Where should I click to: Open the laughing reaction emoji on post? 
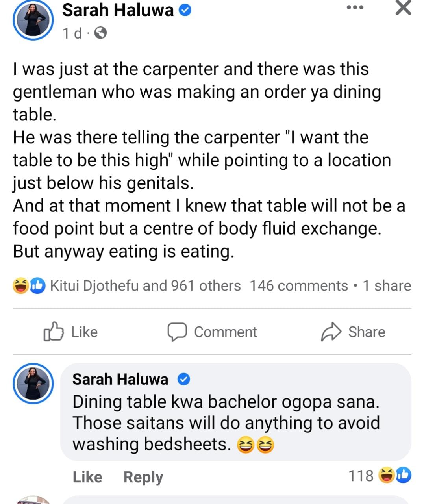point(20,286)
